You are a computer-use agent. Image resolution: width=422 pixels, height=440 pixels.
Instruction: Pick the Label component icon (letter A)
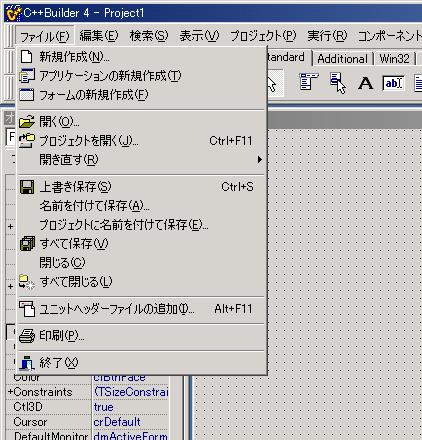pyautogui.click(x=365, y=83)
